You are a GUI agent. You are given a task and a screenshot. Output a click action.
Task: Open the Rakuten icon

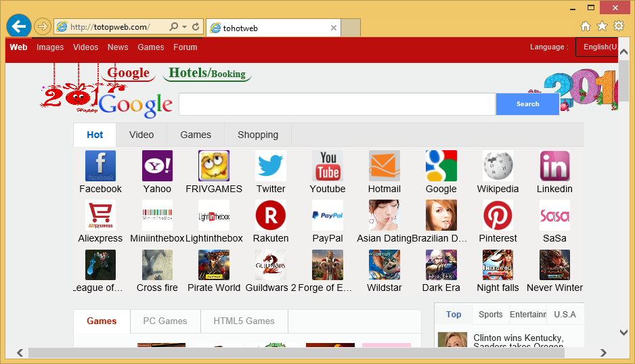[271, 215]
